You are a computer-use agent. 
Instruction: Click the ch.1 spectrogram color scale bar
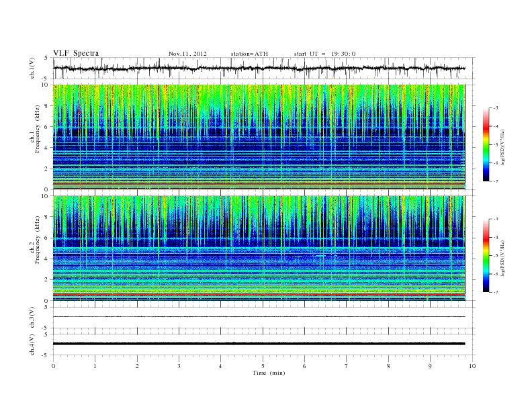486,144
